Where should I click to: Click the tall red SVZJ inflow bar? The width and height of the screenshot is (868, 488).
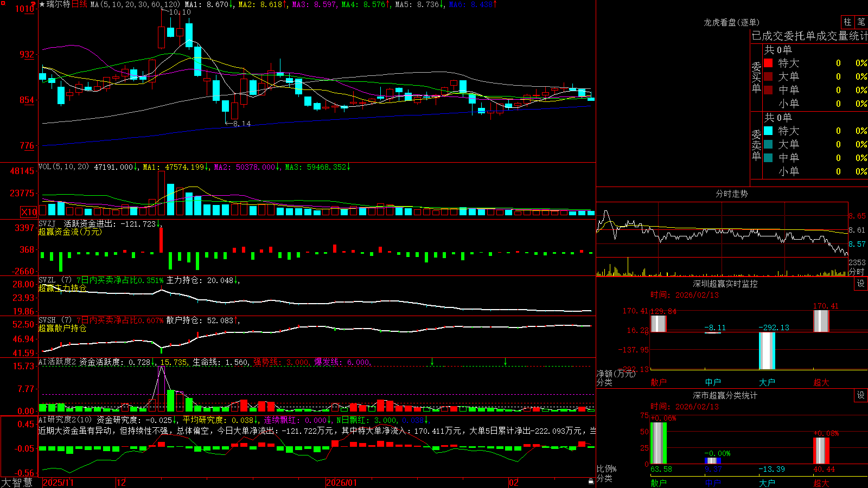161,240
